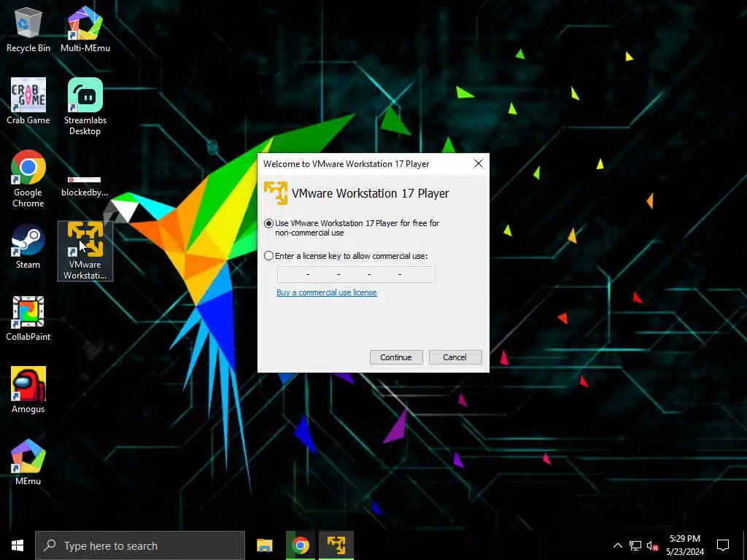
Task: Select the Steam desktop shortcut
Action: click(x=28, y=246)
